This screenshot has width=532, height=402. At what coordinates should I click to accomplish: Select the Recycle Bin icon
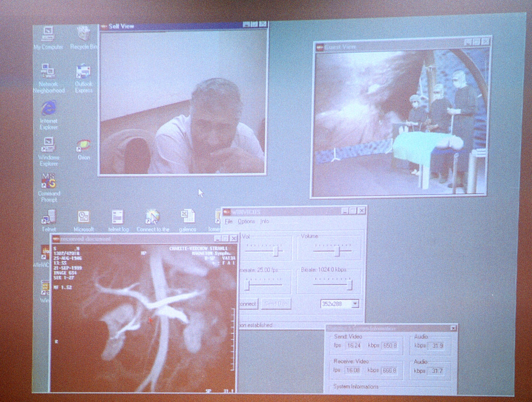[x=83, y=38]
